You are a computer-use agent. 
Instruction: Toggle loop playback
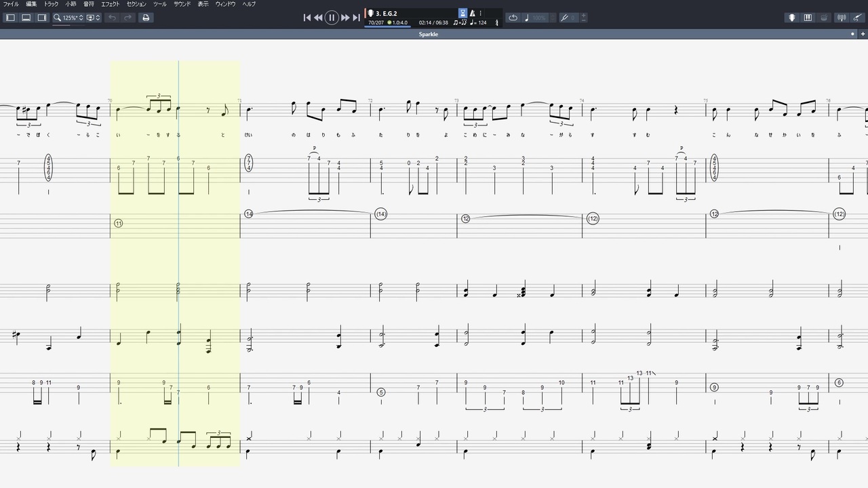pyautogui.click(x=513, y=18)
